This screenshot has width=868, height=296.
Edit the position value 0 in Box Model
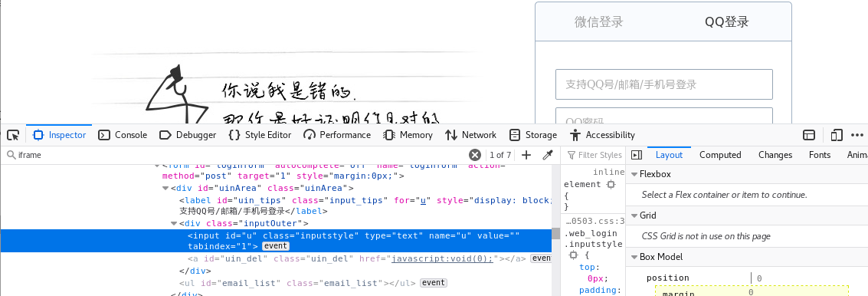coord(759,278)
